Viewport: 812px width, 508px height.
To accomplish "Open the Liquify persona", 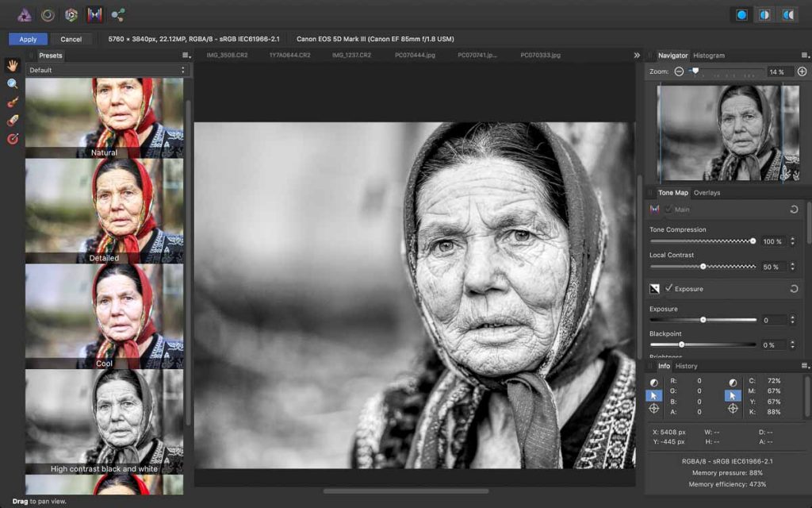I will click(48, 15).
